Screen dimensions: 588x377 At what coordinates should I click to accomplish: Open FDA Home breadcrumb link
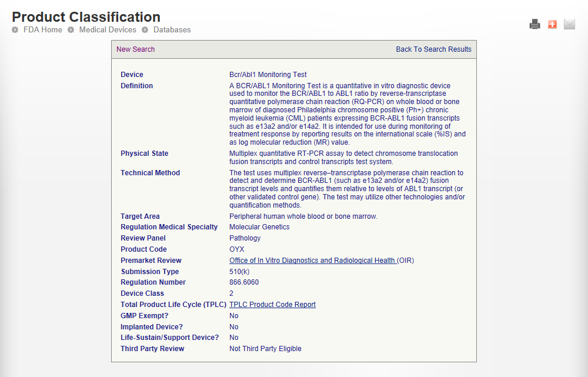(43, 29)
